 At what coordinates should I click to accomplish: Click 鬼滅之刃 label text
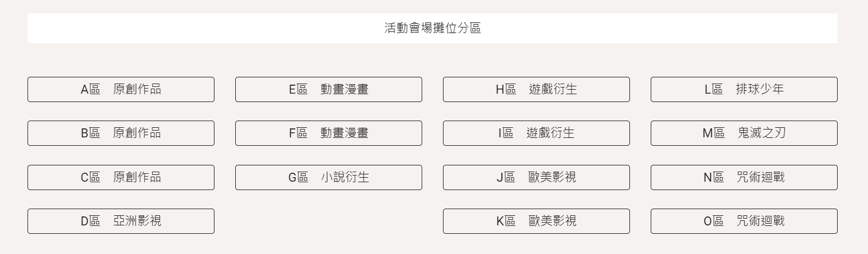point(761,133)
